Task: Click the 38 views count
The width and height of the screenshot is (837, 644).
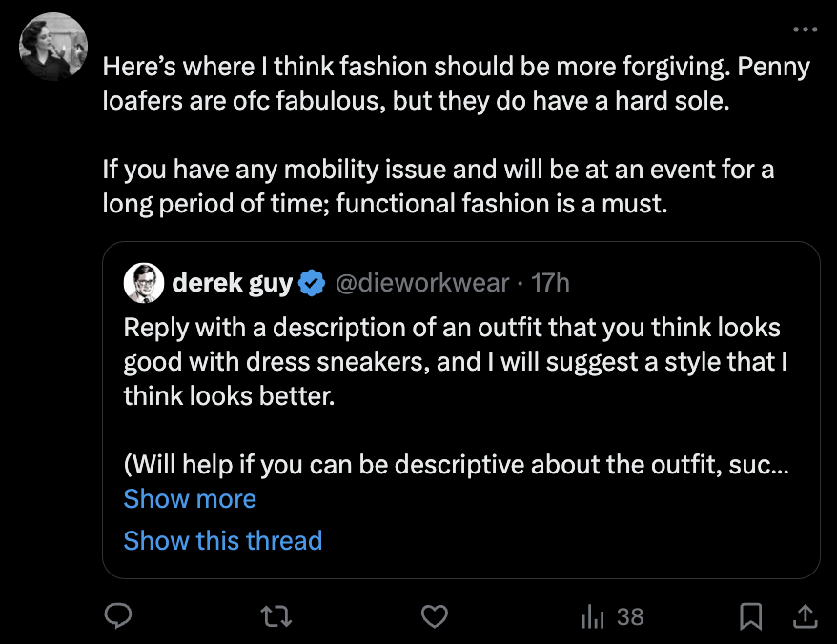Action: tap(630, 616)
